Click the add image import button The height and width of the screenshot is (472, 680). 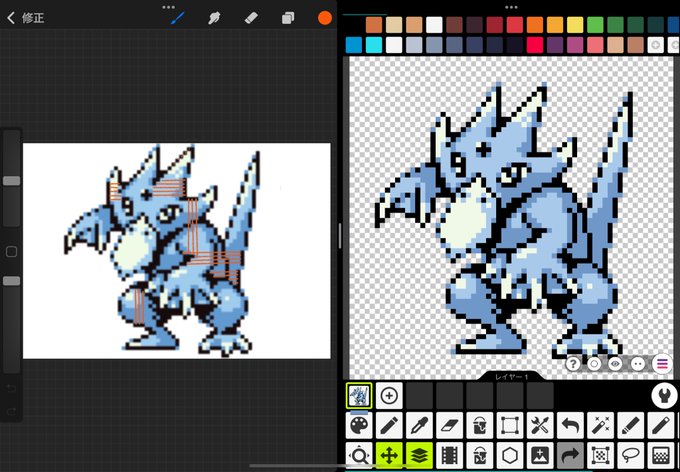click(x=540, y=456)
